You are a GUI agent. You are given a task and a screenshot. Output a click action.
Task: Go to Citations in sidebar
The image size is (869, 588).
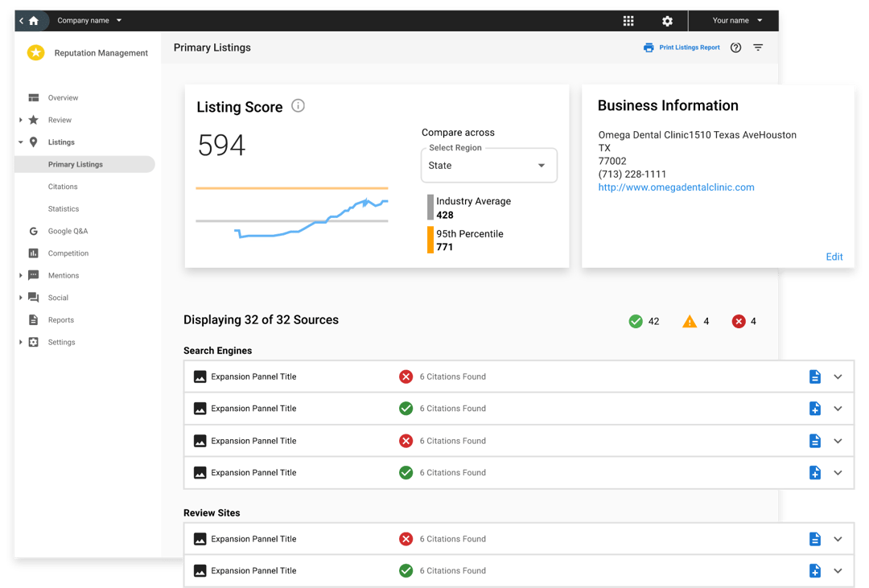63,187
